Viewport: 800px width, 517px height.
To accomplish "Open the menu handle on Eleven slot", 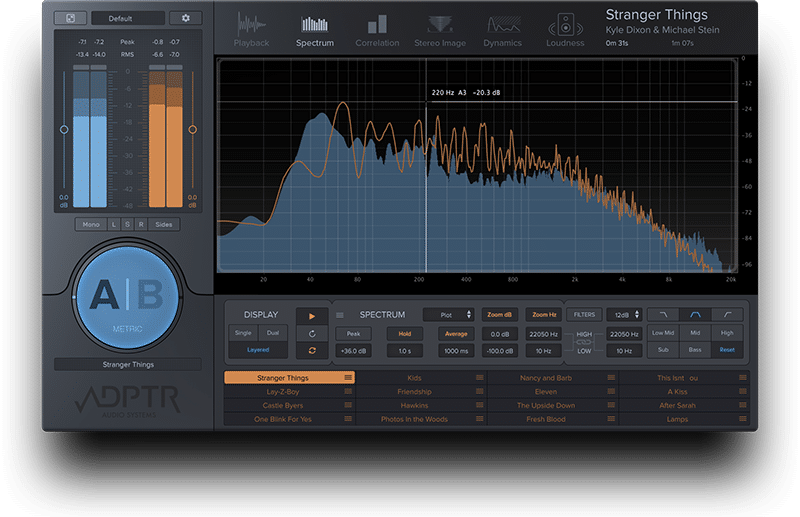I will tap(611, 391).
